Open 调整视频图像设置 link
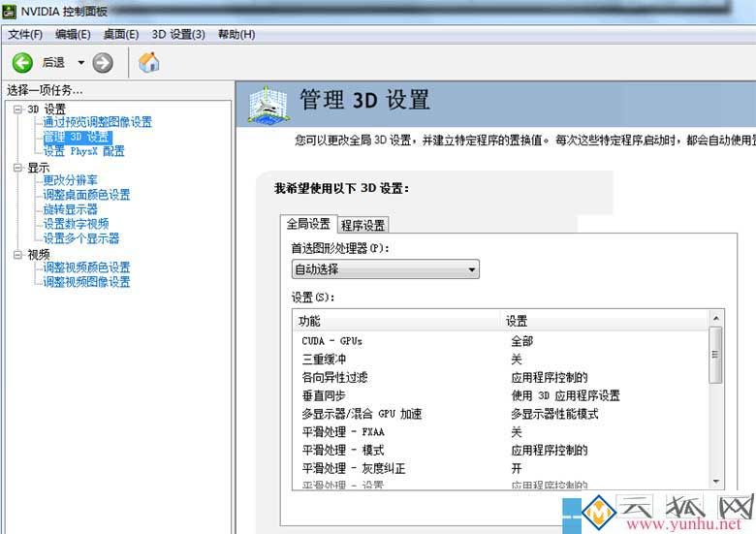This screenshot has height=534, width=756. click(x=87, y=282)
